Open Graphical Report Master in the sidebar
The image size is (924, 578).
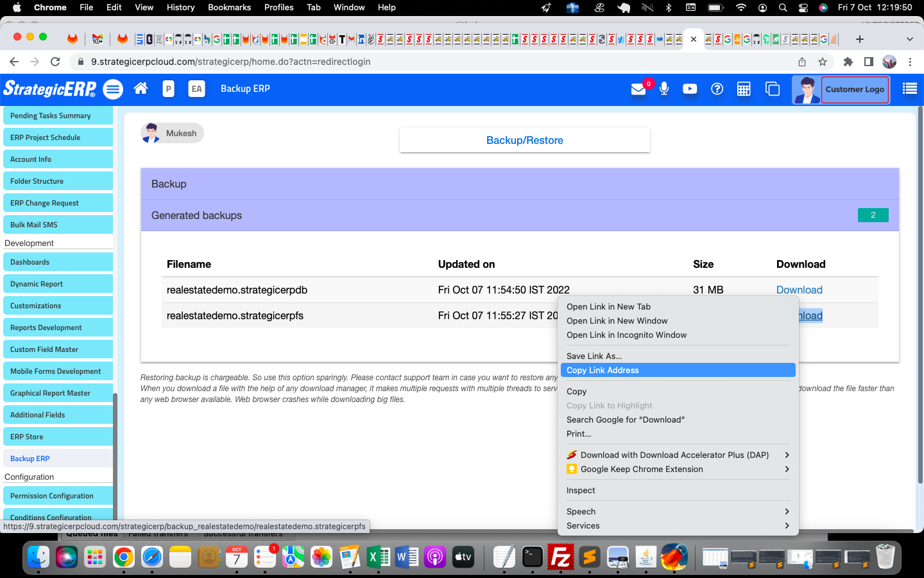point(58,393)
